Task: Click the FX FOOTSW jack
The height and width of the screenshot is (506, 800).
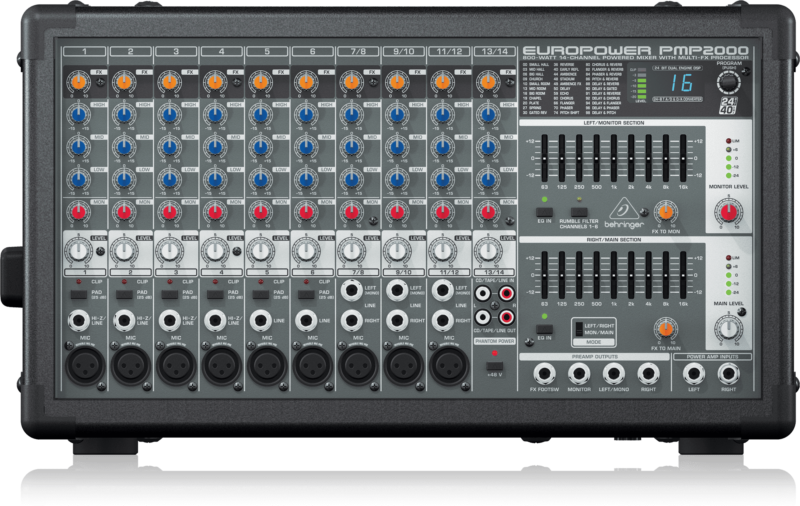Action: (x=544, y=374)
